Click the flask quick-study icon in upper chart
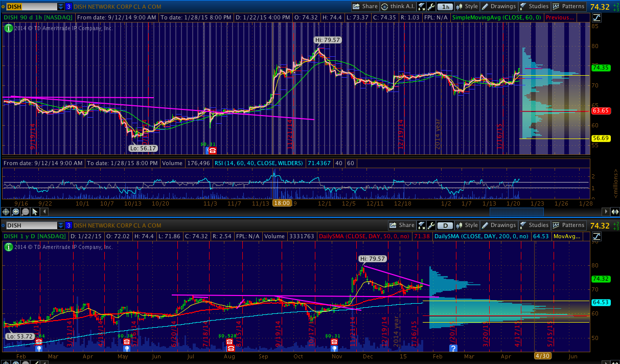 point(422,7)
